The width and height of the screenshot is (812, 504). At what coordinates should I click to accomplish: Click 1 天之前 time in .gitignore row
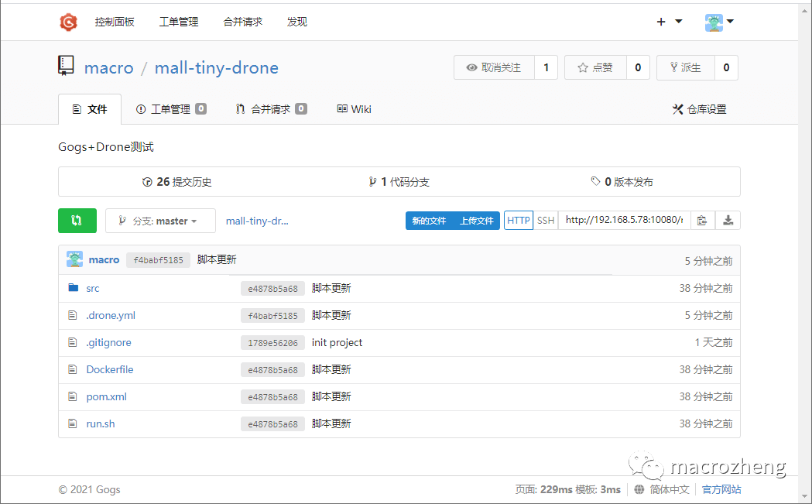714,342
